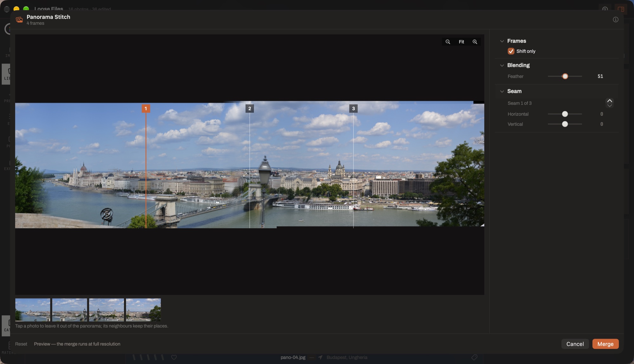The width and height of the screenshot is (634, 364).
Task: Exclude the third frame thumbnail
Action: click(107, 310)
